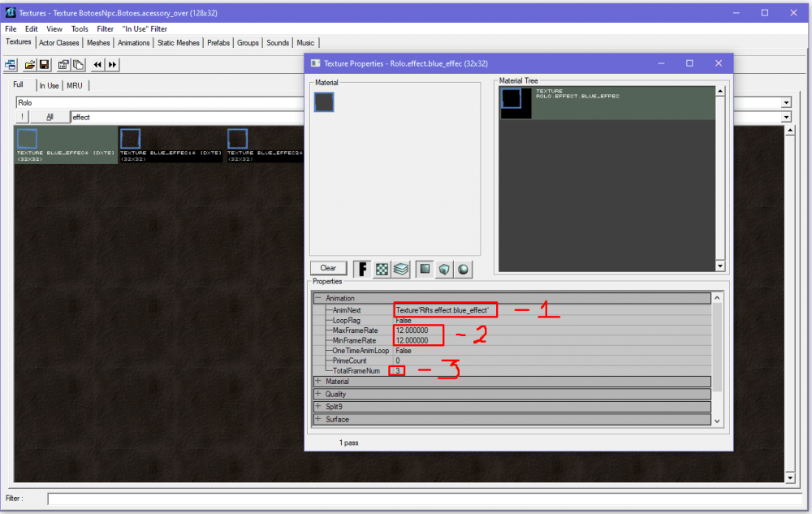812x514 pixels.
Task: Toggle the LoopFlag False value
Action: 403,320
